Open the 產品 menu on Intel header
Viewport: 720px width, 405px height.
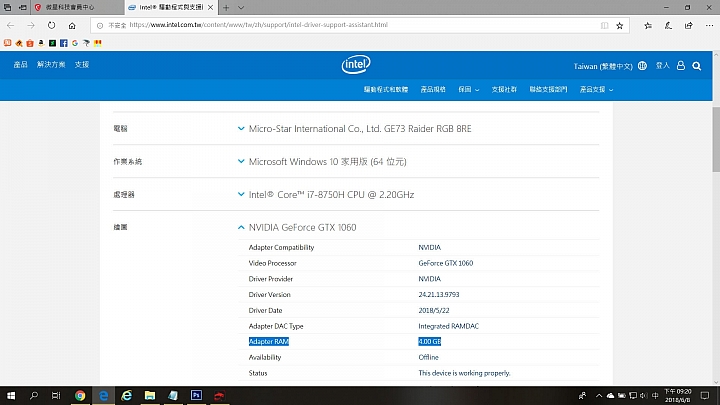point(20,65)
